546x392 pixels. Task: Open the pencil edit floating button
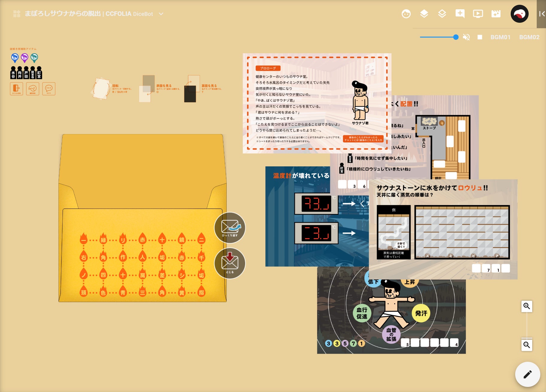click(x=528, y=374)
